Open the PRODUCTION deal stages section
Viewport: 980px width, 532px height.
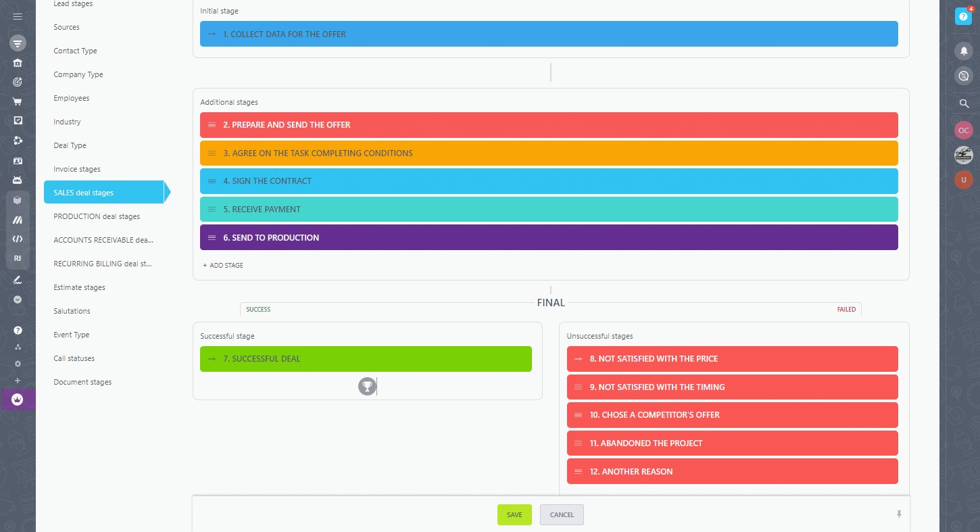(97, 216)
